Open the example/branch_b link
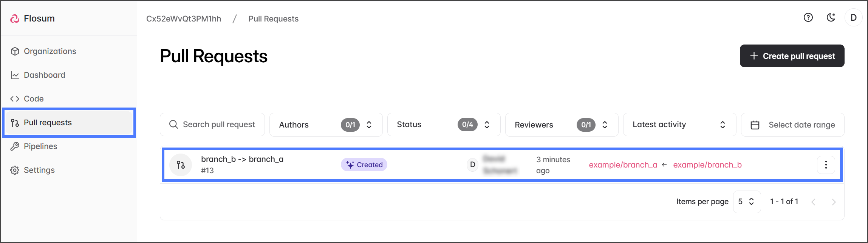The width and height of the screenshot is (868, 243). click(707, 165)
